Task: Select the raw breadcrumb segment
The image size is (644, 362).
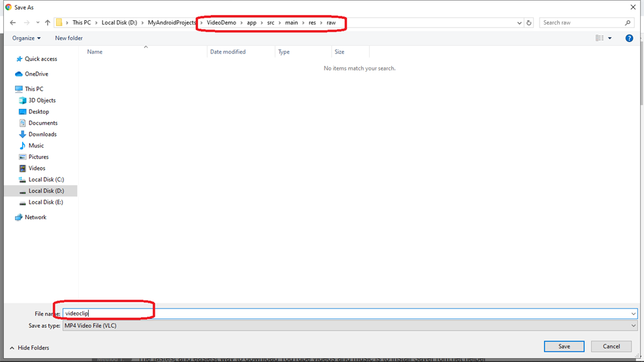Action: (331, 23)
